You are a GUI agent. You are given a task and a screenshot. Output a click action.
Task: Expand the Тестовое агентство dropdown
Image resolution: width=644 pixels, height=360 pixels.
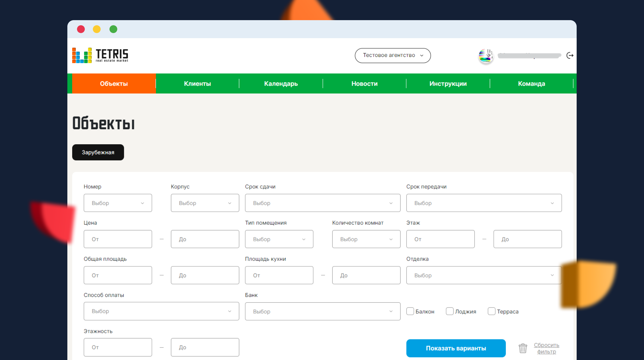pyautogui.click(x=393, y=55)
